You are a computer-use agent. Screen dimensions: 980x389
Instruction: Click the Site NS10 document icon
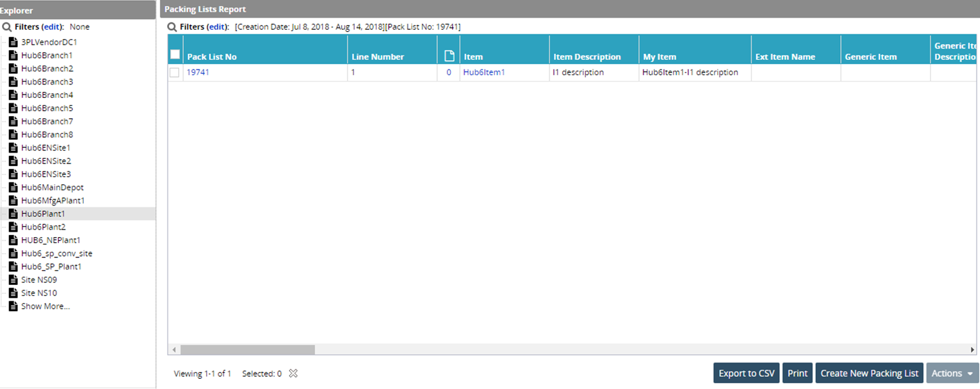pos(13,293)
